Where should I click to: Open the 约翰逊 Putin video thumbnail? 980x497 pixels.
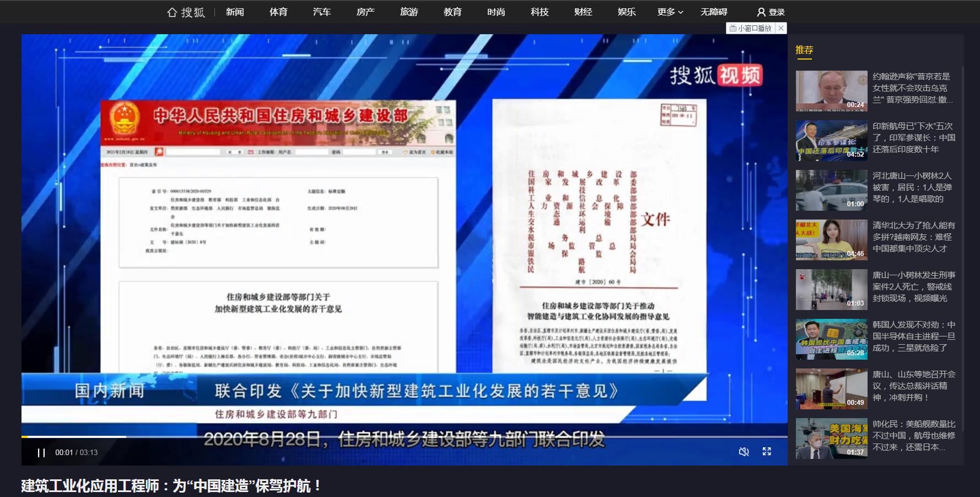[x=831, y=91]
